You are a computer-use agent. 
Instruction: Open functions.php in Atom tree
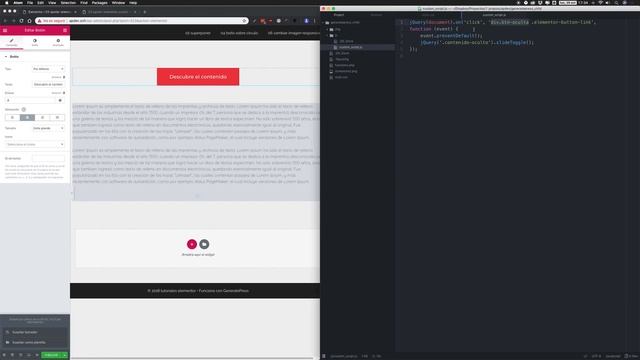344,65
